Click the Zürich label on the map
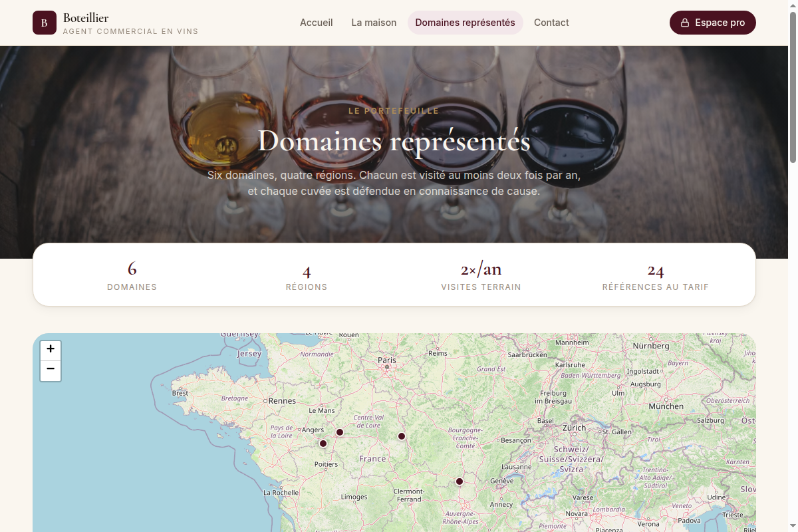Image resolution: width=798 pixels, height=532 pixels. pyautogui.click(x=574, y=428)
